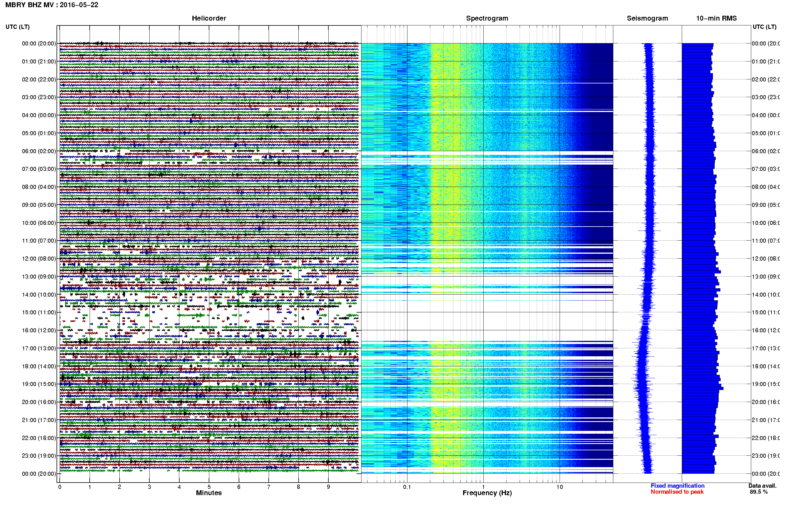This screenshot has width=812, height=508.
Task: Click the 'Seismogram' panel heading
Action: coord(647,18)
